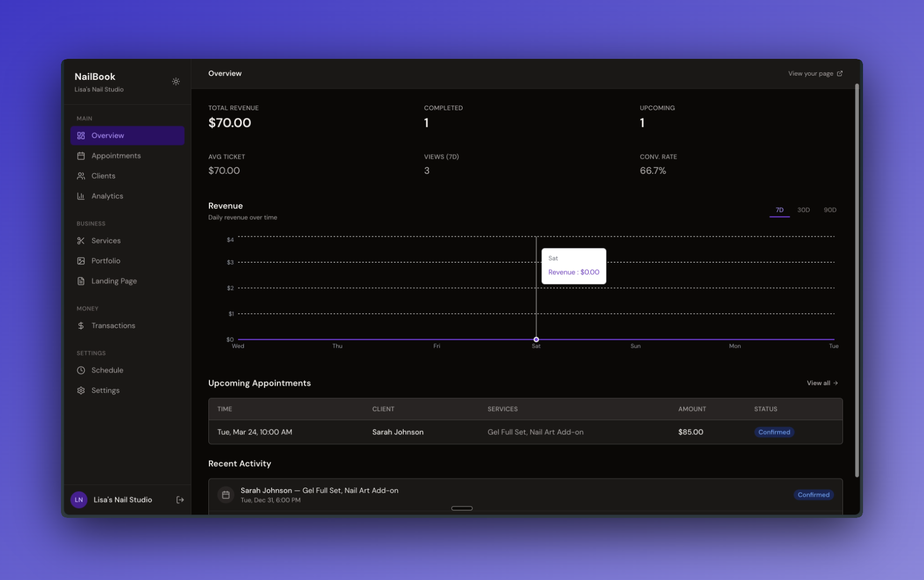Click the Services scissors icon
The image size is (924, 580).
pos(81,240)
